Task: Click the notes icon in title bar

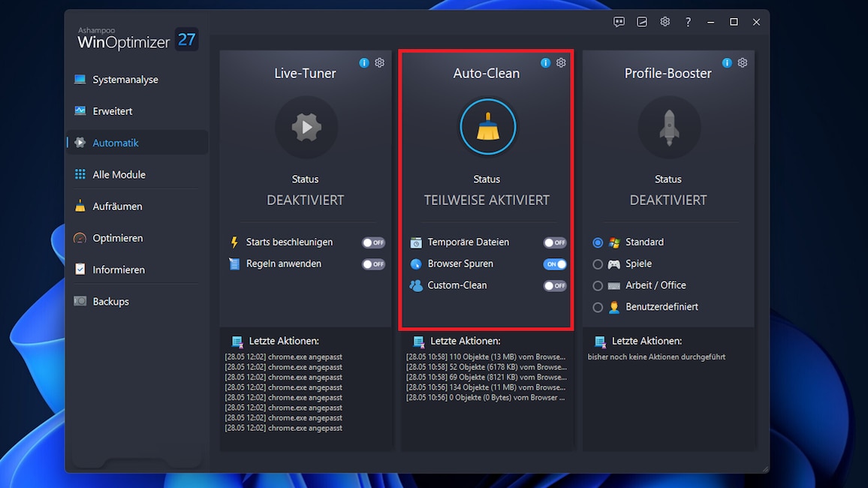Action: coord(641,22)
